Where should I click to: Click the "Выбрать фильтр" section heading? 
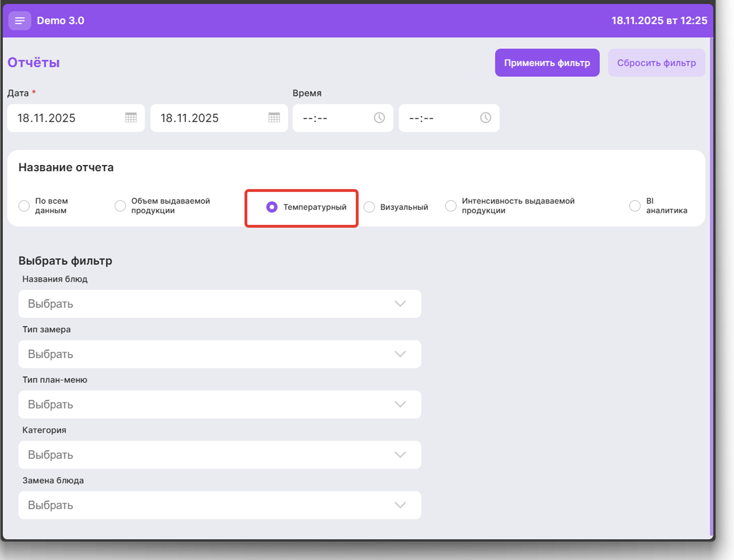coord(65,260)
